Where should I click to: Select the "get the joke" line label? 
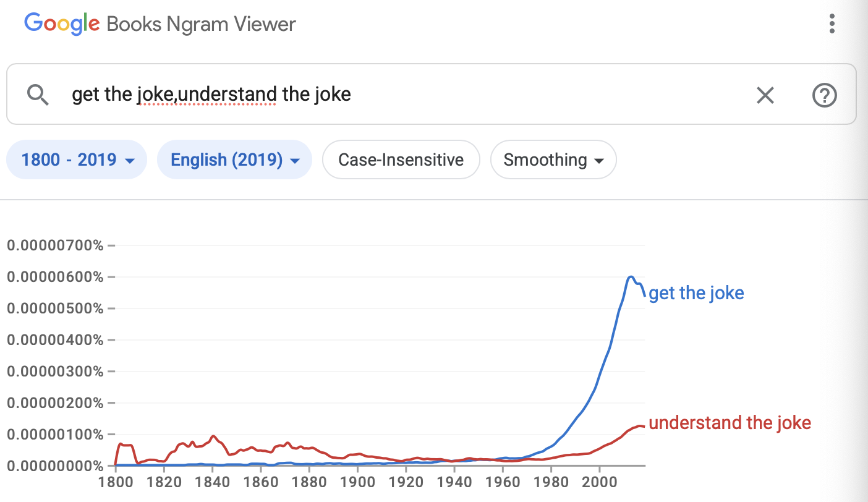pos(696,292)
